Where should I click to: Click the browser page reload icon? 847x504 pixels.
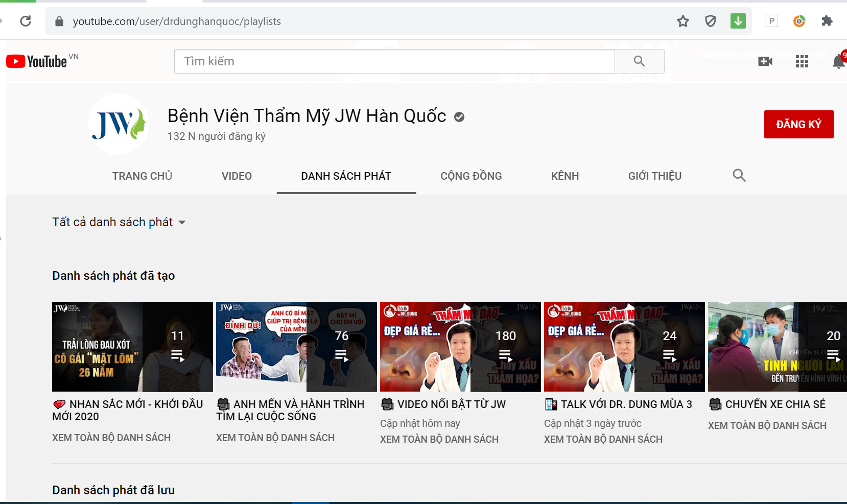(26, 21)
